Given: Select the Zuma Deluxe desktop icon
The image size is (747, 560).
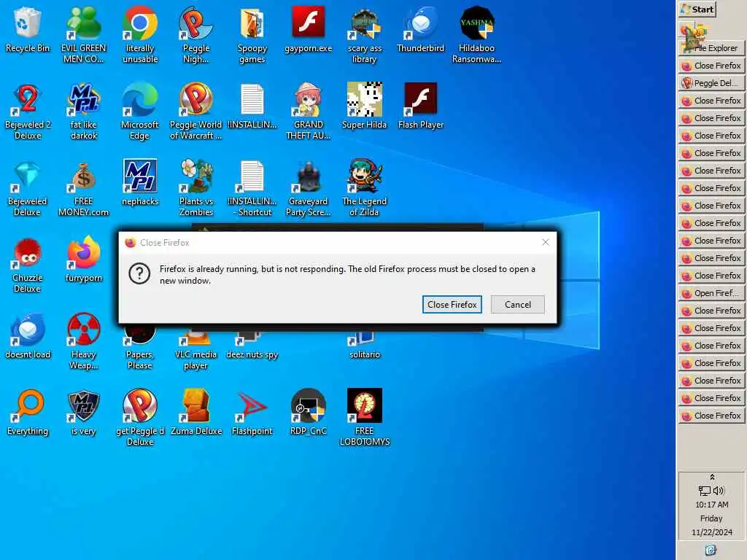Looking at the screenshot, I should [x=196, y=413].
